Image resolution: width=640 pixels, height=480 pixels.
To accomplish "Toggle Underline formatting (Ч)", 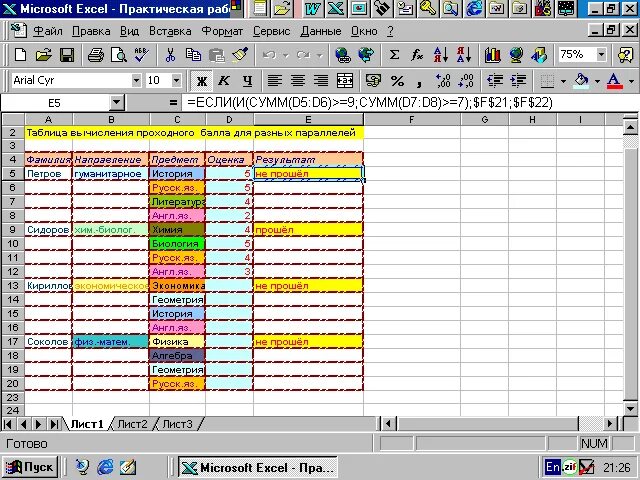I will [x=247, y=80].
